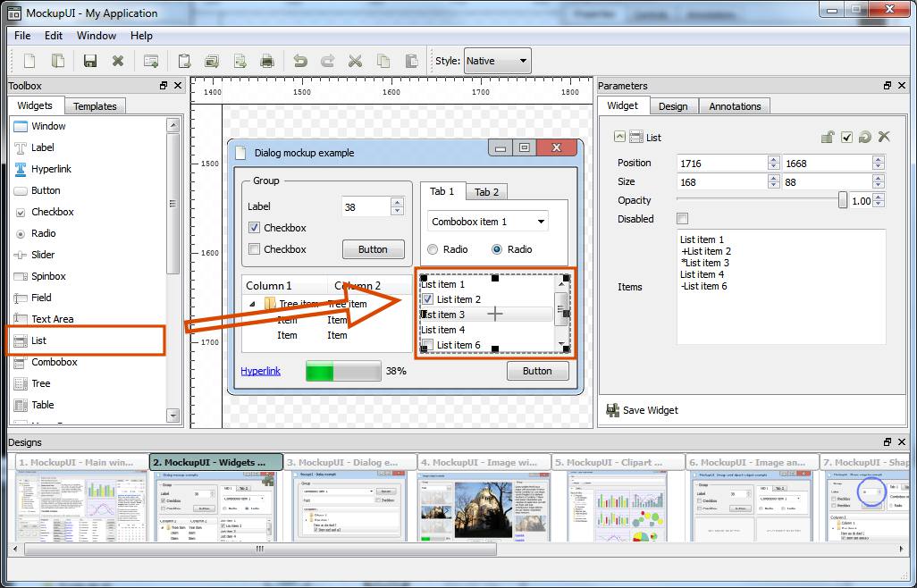This screenshot has width=917, height=588.
Task: Switch to Tab 2 in the mockup
Action: tap(486, 192)
